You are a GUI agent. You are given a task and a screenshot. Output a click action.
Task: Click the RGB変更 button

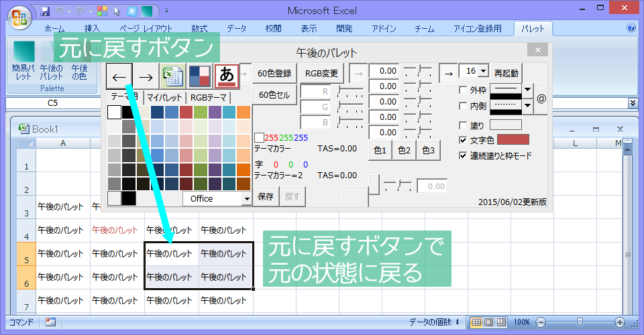321,74
